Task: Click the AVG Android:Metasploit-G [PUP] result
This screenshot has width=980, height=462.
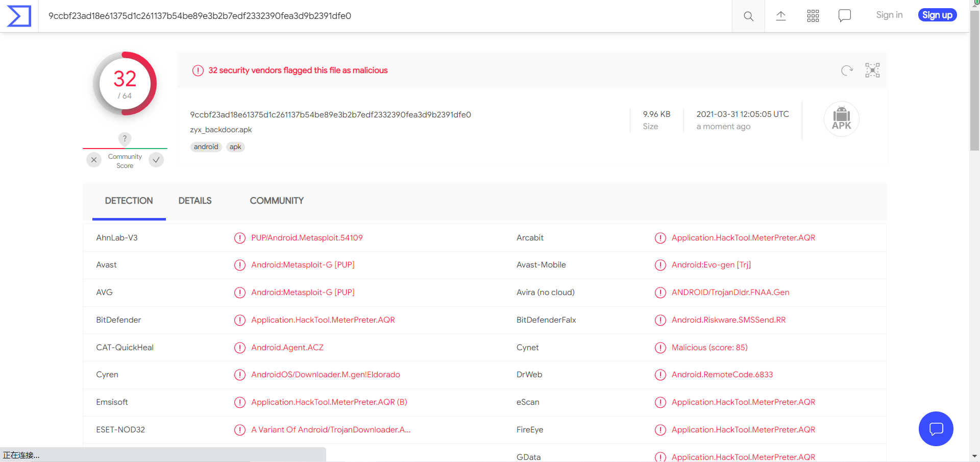Action: pyautogui.click(x=303, y=293)
